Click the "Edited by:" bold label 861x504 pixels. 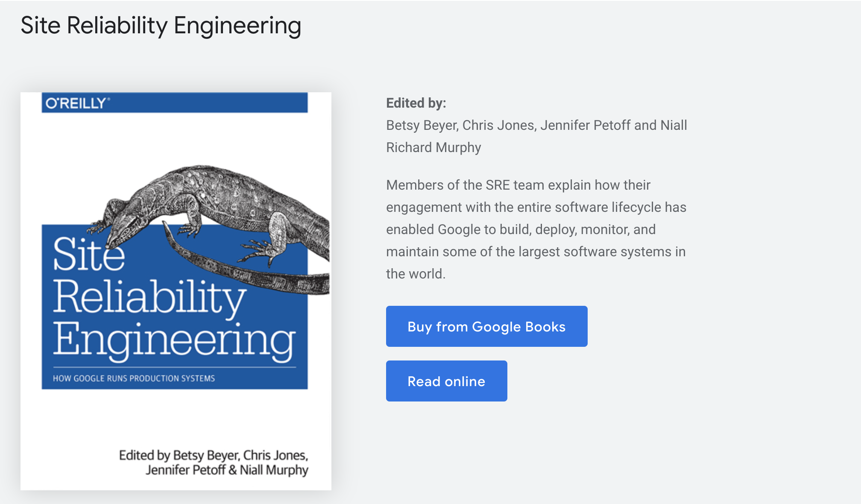coord(416,103)
